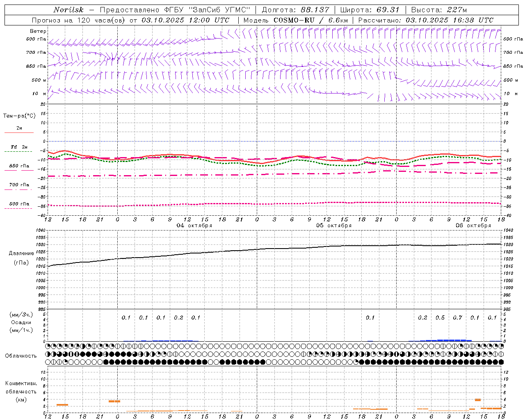Click the "Облачность" cloud cover label
The width and height of the screenshot is (525, 420).
click(x=21, y=356)
